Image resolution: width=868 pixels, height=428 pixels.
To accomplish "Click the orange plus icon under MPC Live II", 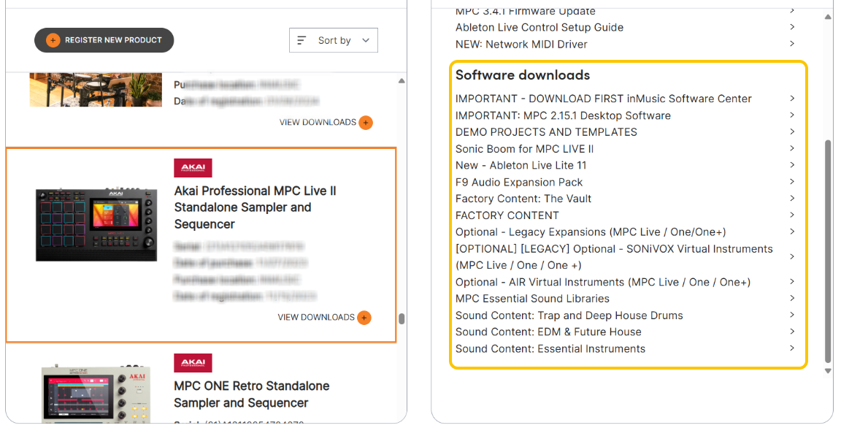I will 364,317.
